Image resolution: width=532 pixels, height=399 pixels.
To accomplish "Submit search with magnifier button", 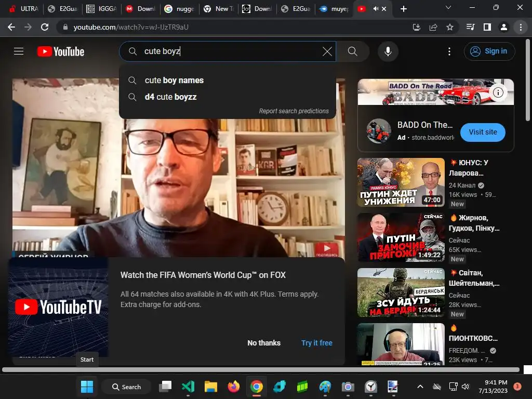I will point(353,51).
